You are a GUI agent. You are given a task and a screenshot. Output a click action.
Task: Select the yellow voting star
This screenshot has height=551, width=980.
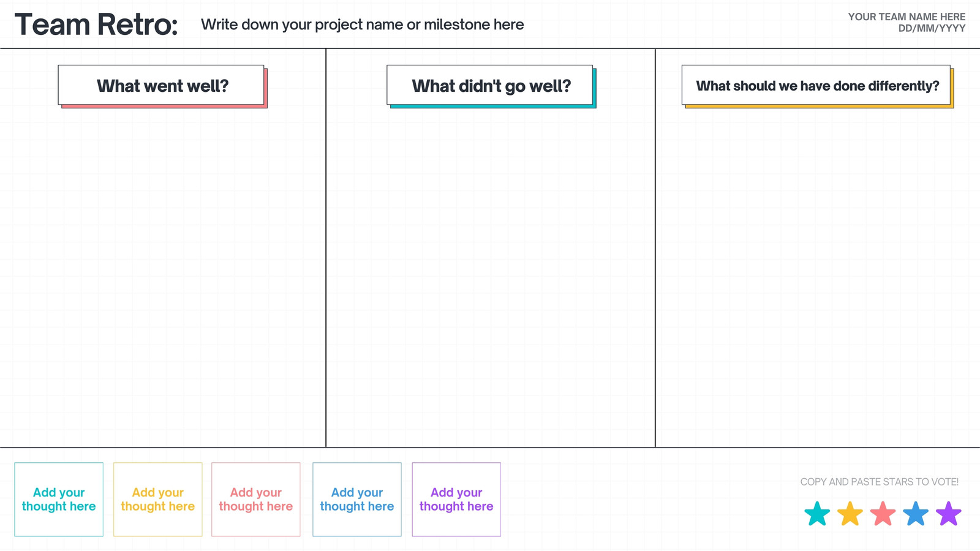coord(850,514)
